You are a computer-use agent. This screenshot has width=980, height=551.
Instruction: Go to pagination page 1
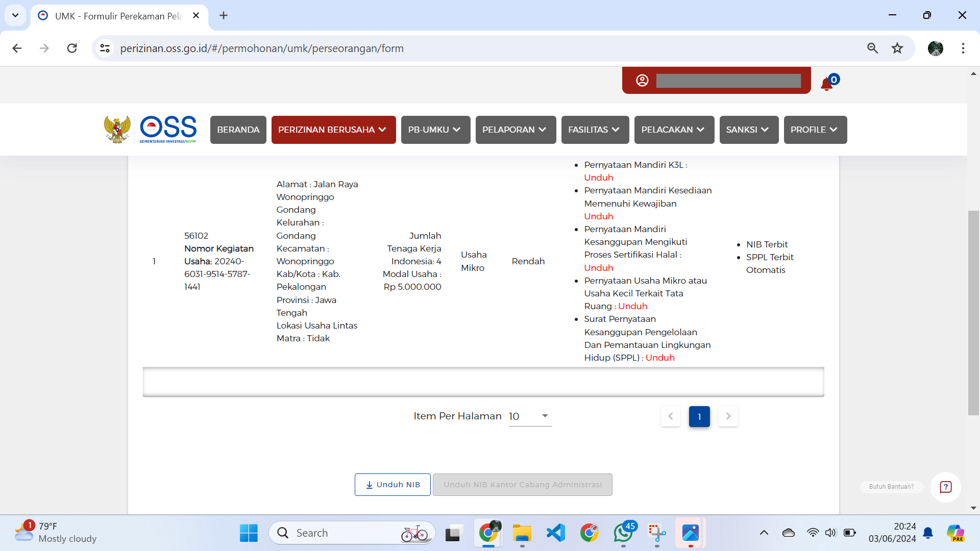pyautogui.click(x=699, y=416)
